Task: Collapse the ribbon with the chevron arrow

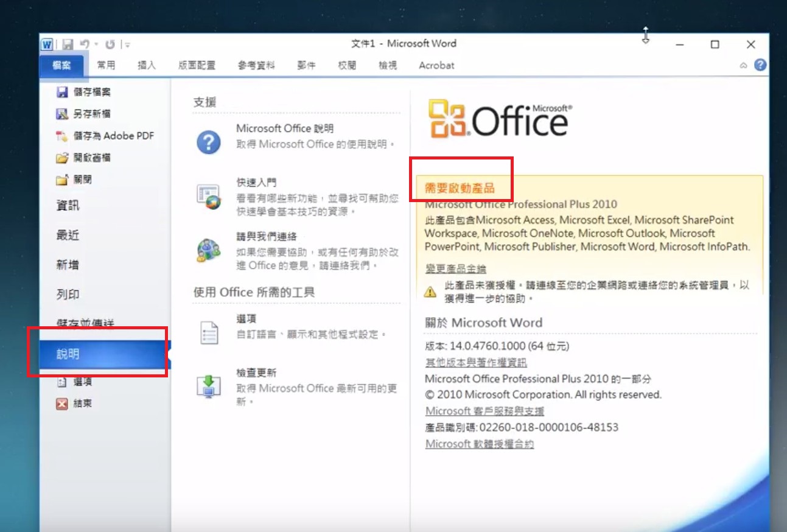Action: pyautogui.click(x=743, y=66)
